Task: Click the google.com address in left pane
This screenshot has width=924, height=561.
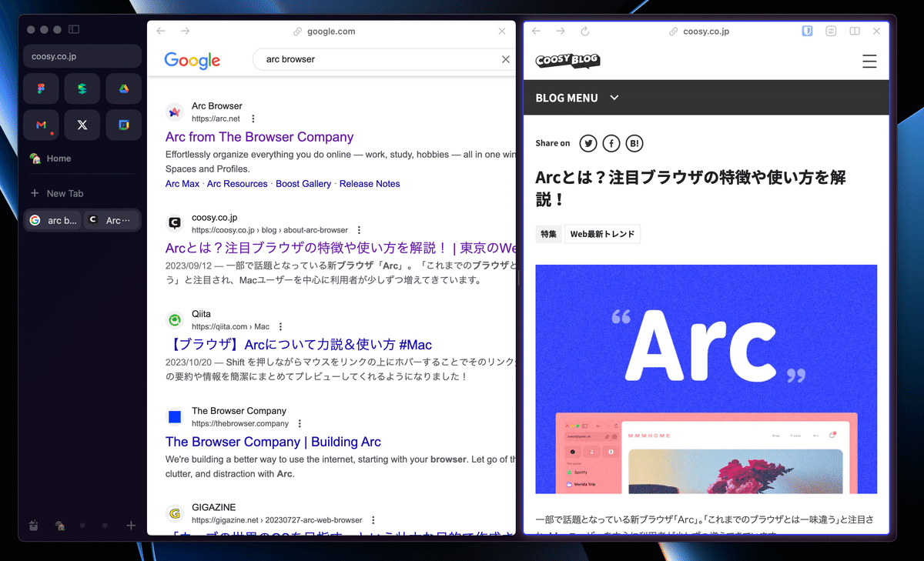Action: point(324,32)
